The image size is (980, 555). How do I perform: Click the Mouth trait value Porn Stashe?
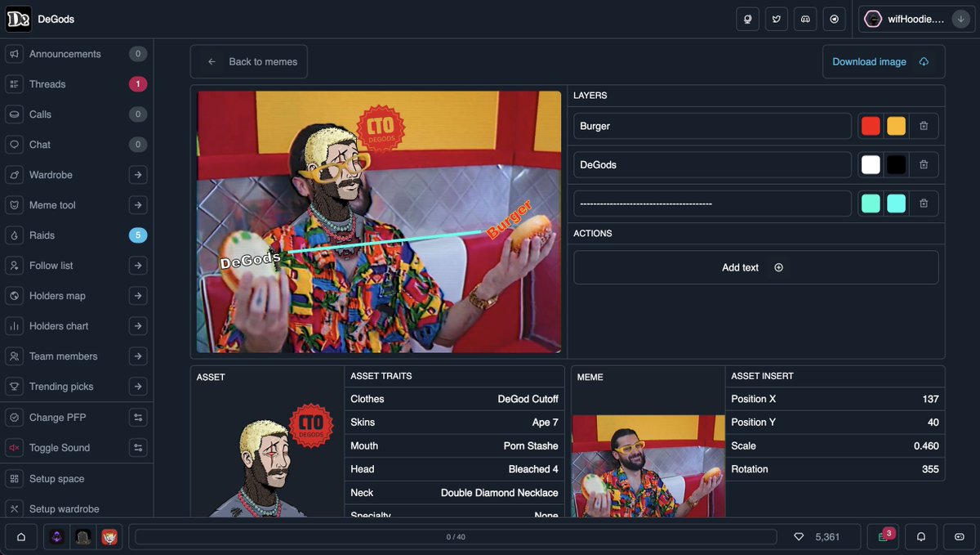531,446
